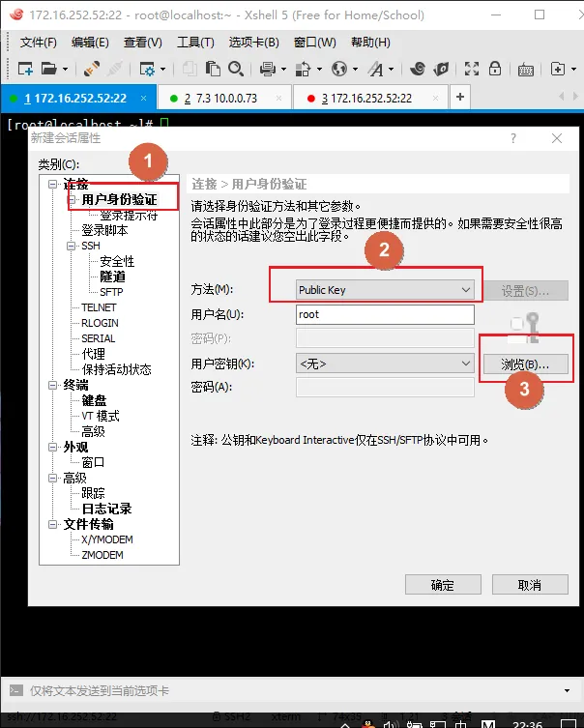
Task: Click the keyboard key-mapping toolbar icon
Action: pos(526,70)
